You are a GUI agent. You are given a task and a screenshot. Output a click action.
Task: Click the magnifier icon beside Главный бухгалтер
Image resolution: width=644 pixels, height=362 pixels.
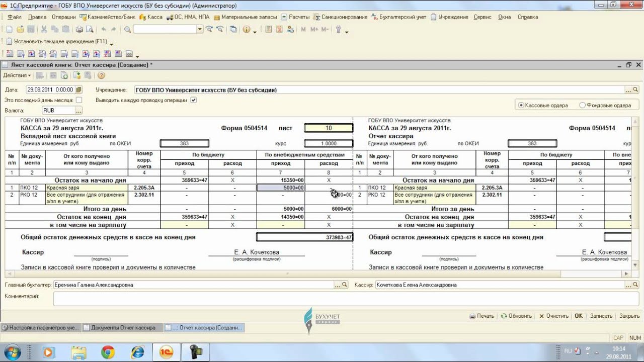345,285
